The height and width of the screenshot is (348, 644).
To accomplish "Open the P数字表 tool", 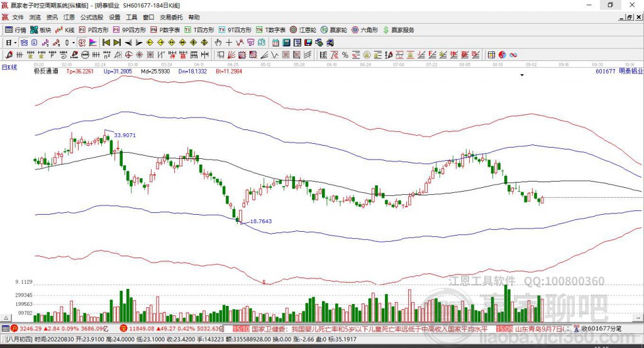I will (x=165, y=30).
